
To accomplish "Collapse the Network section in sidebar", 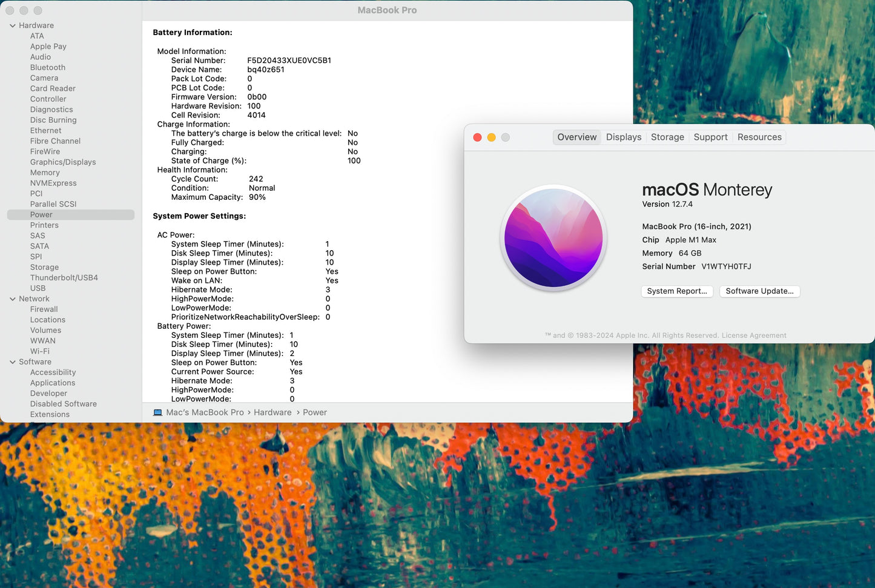I will 12,299.
